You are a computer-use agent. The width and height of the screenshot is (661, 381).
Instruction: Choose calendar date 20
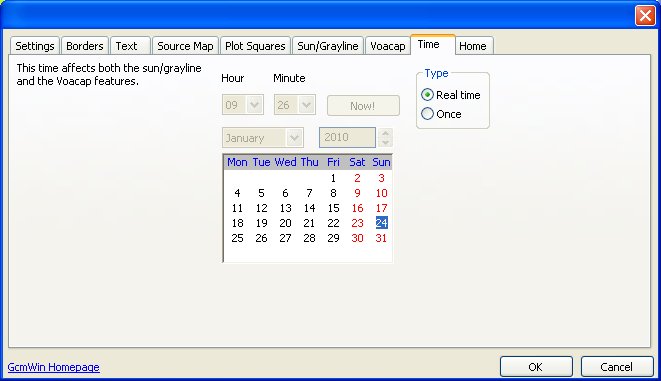point(285,223)
